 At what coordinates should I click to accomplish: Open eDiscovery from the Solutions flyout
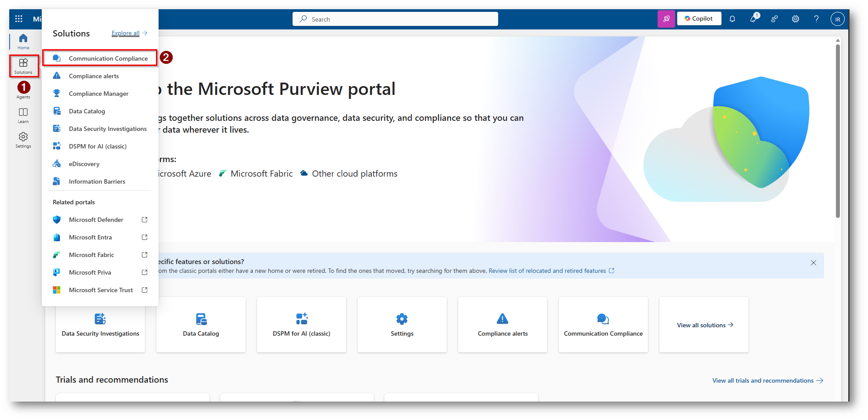coord(100,164)
